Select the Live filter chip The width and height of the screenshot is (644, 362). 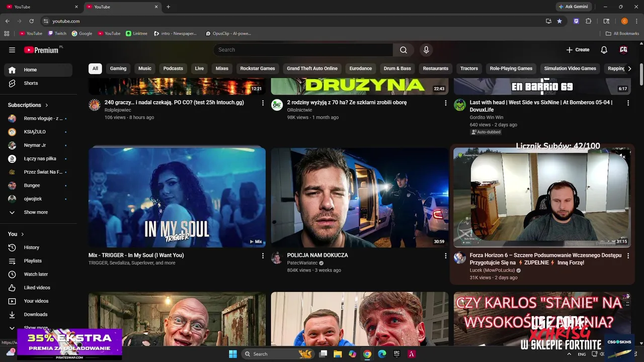point(199,68)
